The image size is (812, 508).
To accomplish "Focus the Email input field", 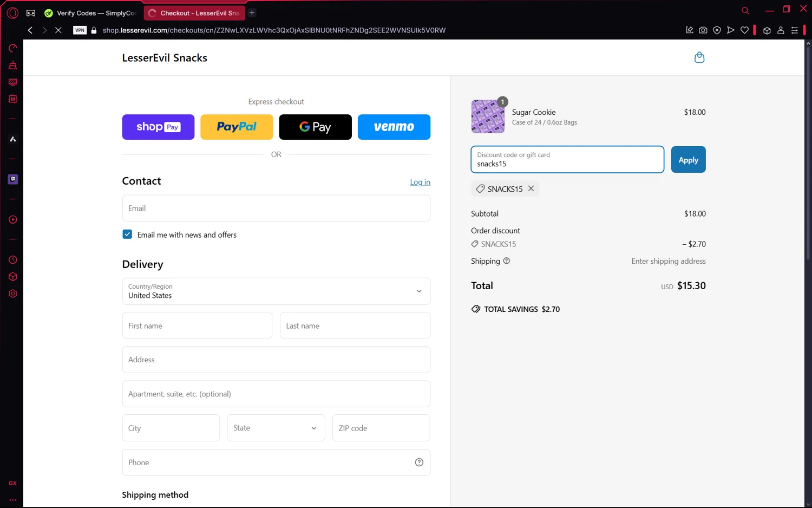I will pos(276,208).
